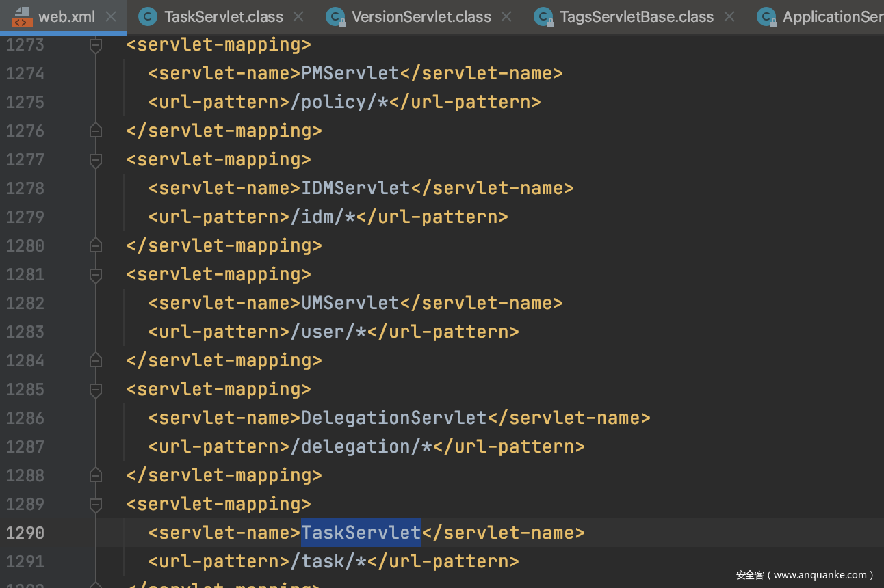
Task: Close the web.xml tab
Action: coord(112,16)
